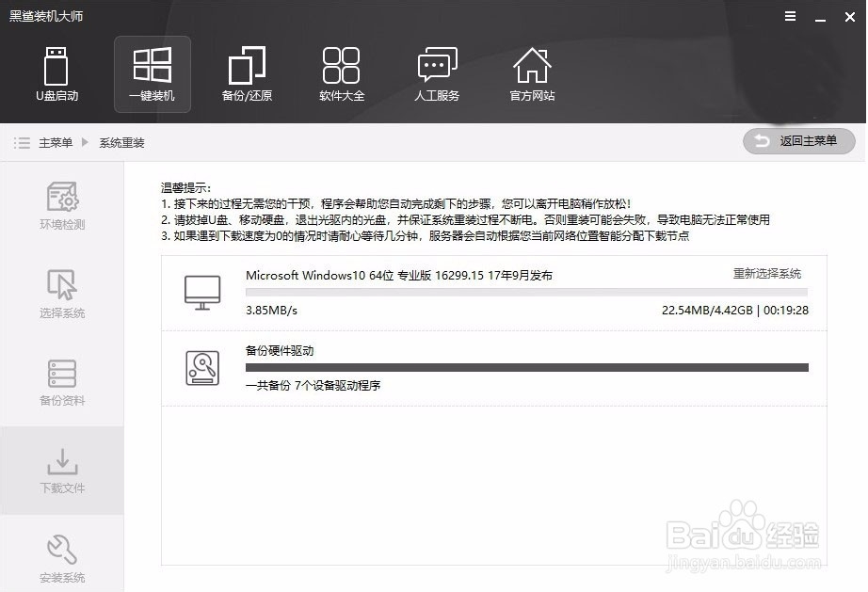This screenshot has height=592, width=868.
Task: Click the breadcrumb arrow after 主菜单
Action: click(x=86, y=142)
